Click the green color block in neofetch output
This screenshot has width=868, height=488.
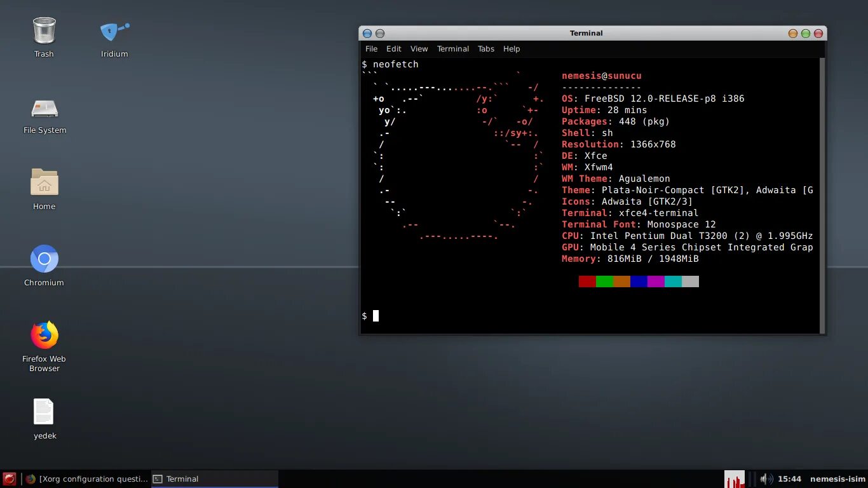(x=604, y=281)
